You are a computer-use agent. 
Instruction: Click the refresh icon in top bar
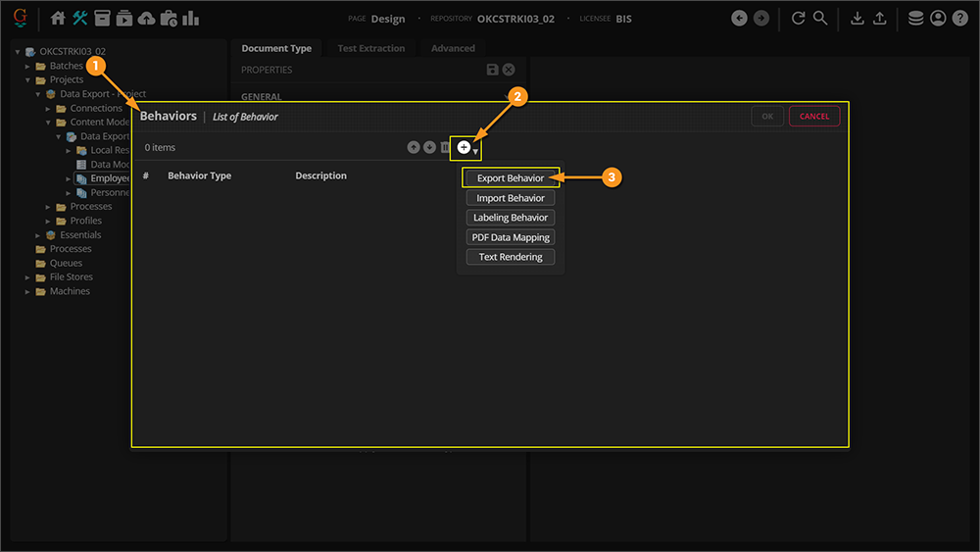coord(798,19)
